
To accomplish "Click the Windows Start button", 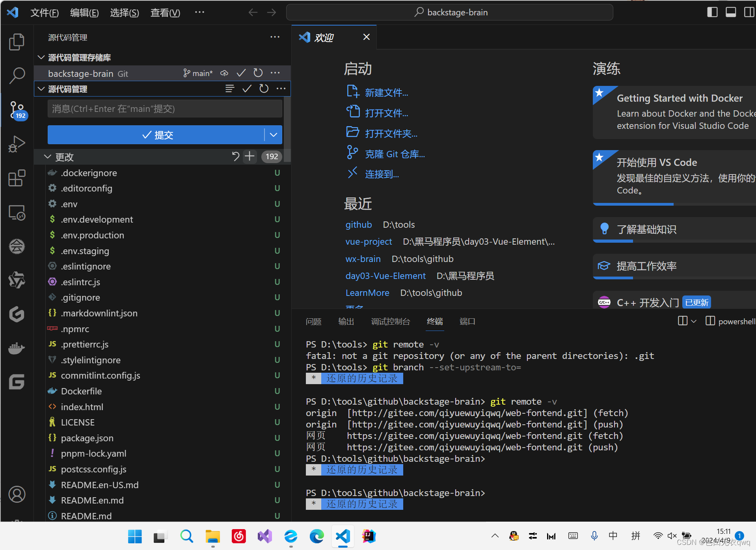I will point(135,536).
